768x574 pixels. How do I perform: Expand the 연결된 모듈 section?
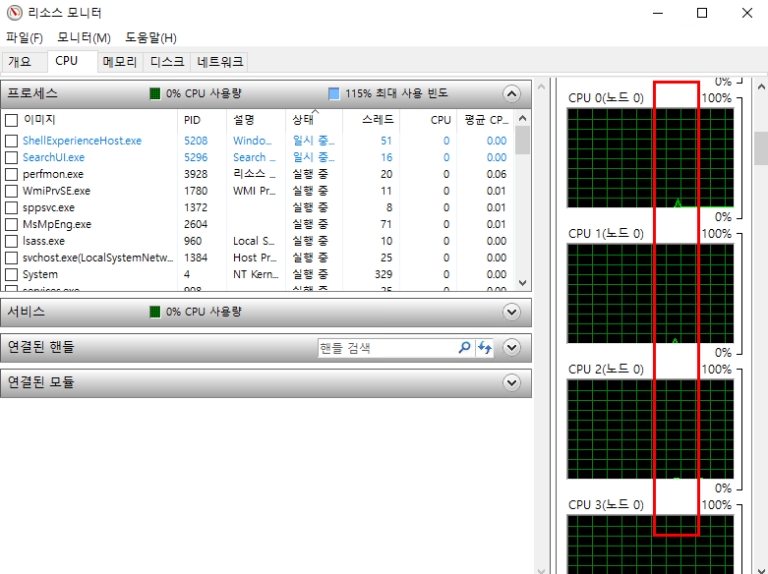(512, 382)
